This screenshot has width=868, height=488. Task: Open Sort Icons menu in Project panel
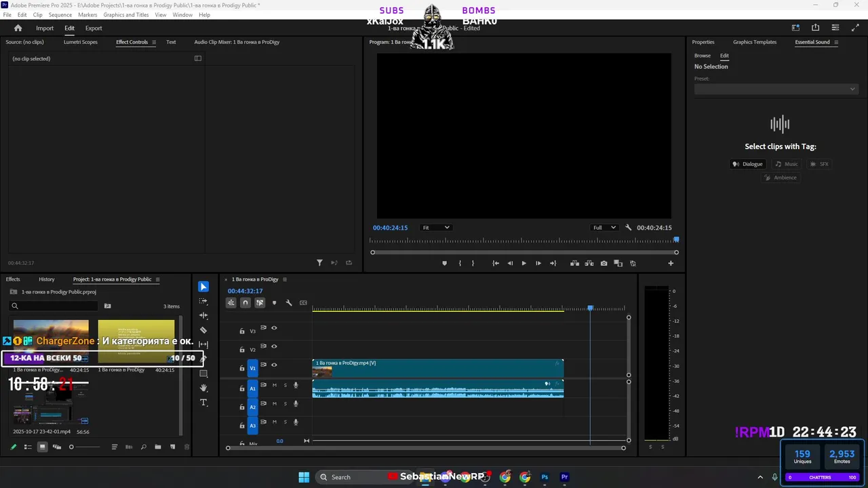[x=115, y=447]
